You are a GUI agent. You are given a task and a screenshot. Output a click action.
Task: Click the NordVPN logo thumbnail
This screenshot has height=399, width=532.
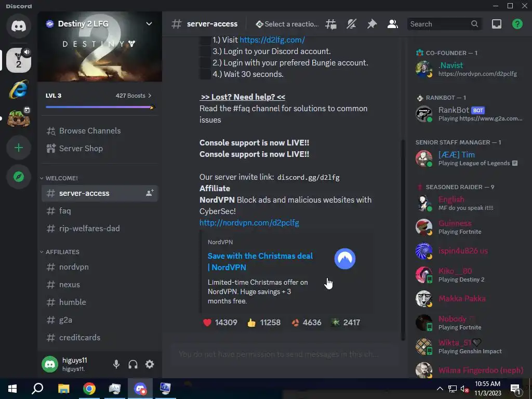click(345, 259)
